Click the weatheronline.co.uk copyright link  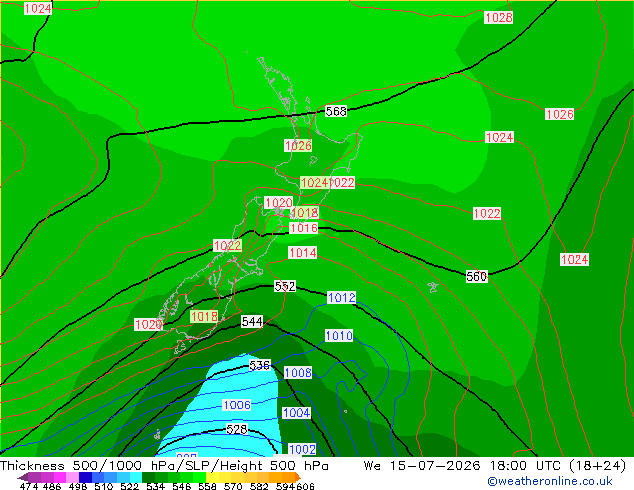550,481
